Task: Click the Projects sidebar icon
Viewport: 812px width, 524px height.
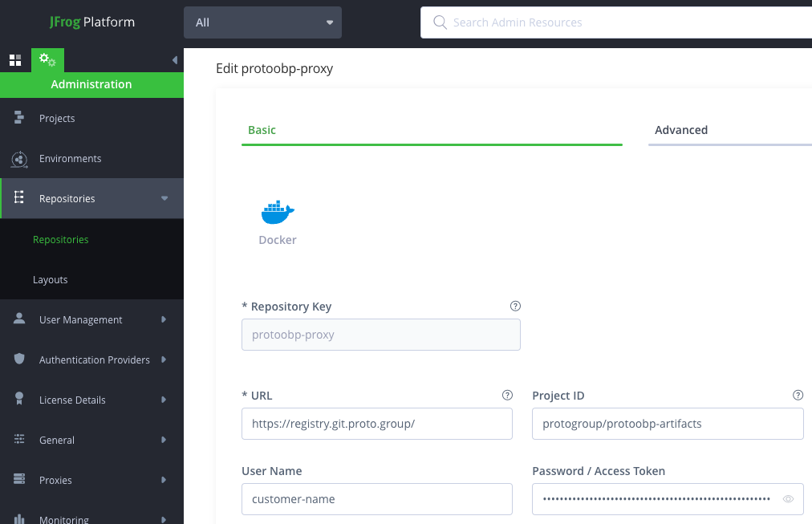Action: pyautogui.click(x=19, y=118)
